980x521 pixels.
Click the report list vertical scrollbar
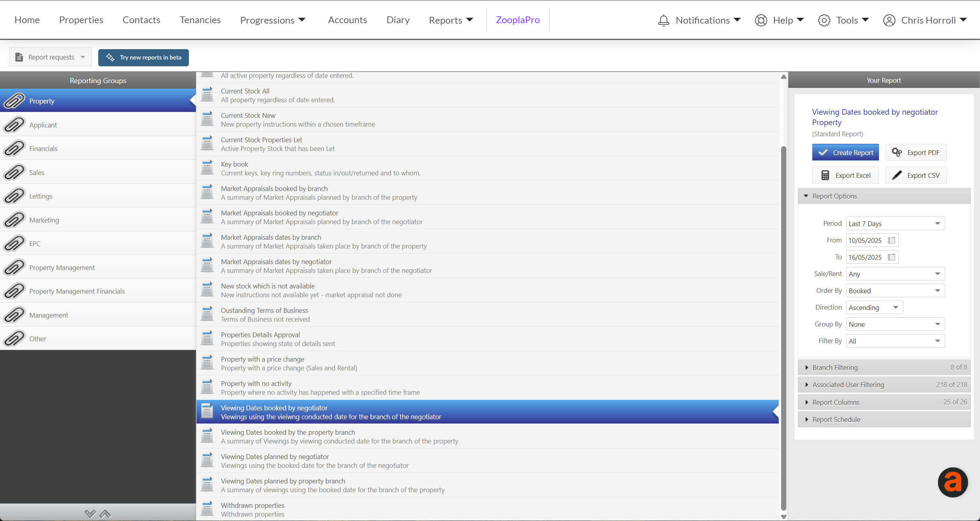[x=784, y=328]
